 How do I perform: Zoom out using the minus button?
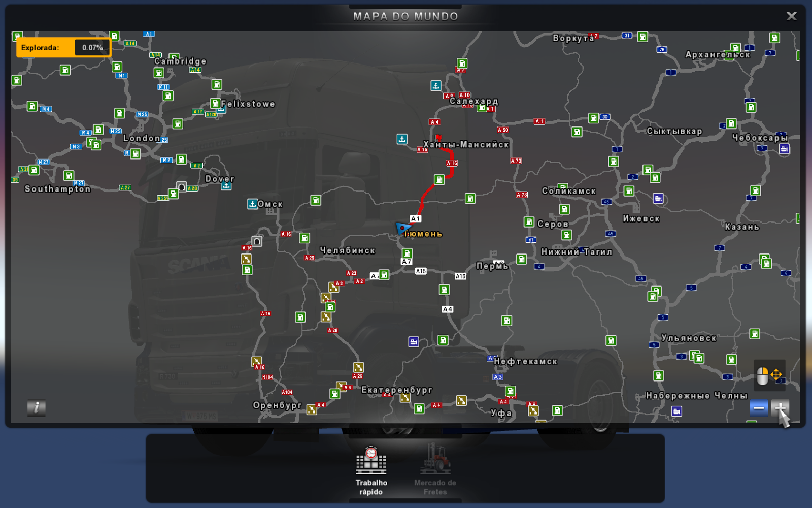[758, 407]
